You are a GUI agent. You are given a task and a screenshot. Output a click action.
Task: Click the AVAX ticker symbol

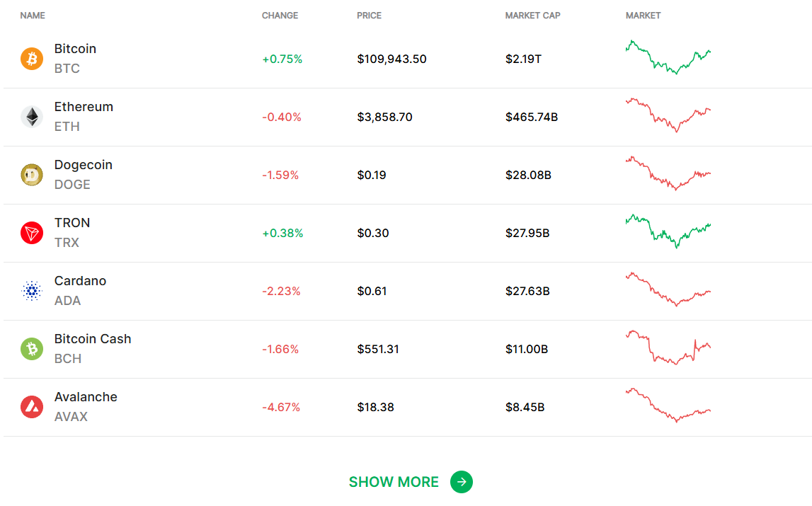(71, 416)
